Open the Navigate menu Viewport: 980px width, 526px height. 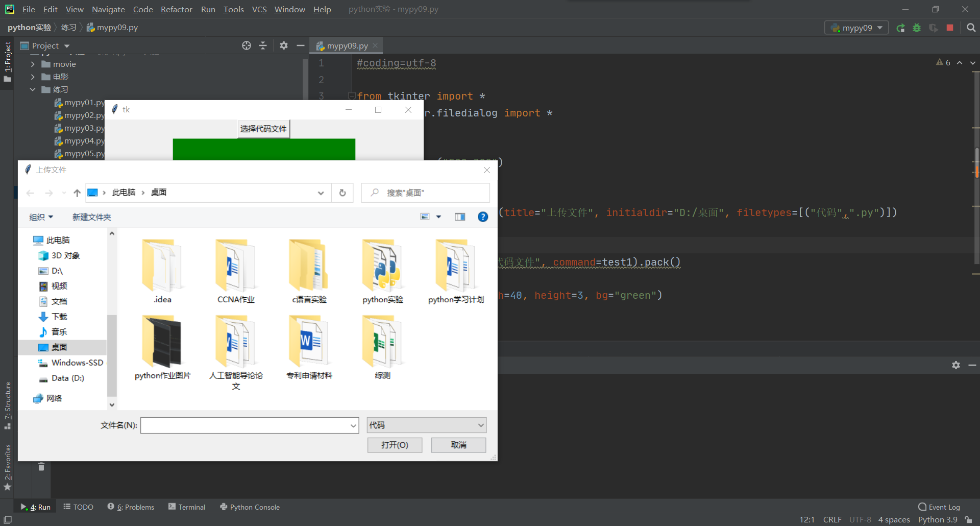[108, 9]
